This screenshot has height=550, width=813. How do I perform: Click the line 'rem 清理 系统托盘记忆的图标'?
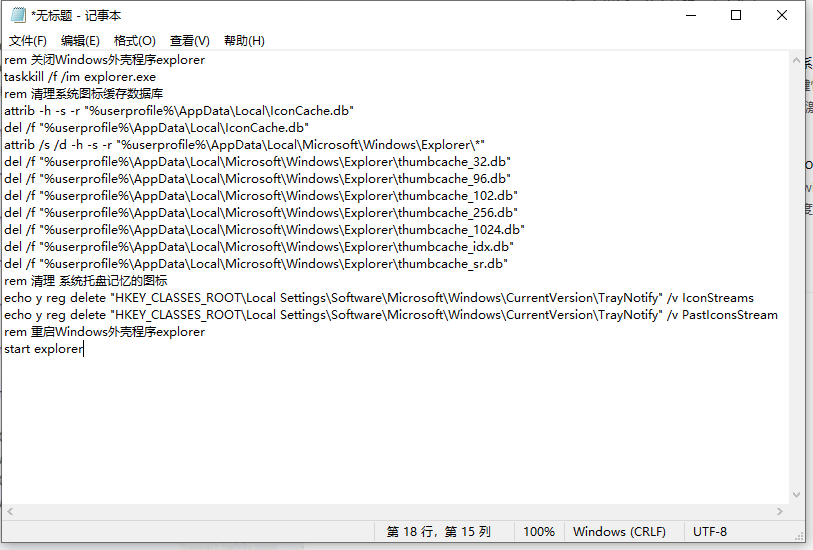(86, 281)
